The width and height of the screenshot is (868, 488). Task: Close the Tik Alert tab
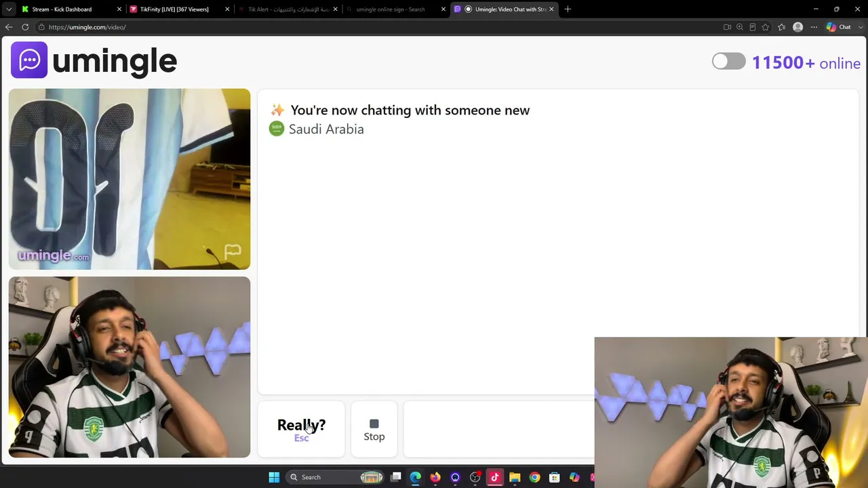pyautogui.click(x=335, y=9)
